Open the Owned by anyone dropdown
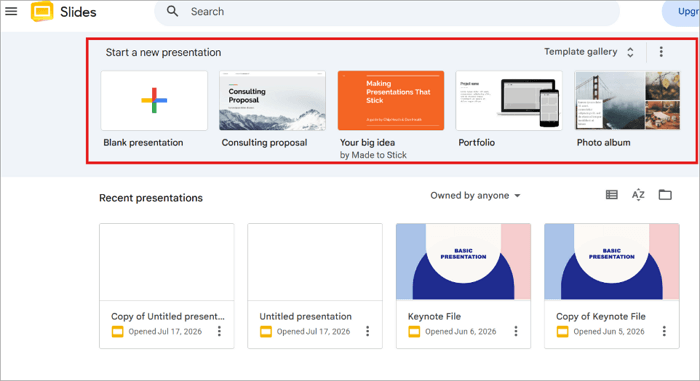The image size is (700, 381). (475, 196)
